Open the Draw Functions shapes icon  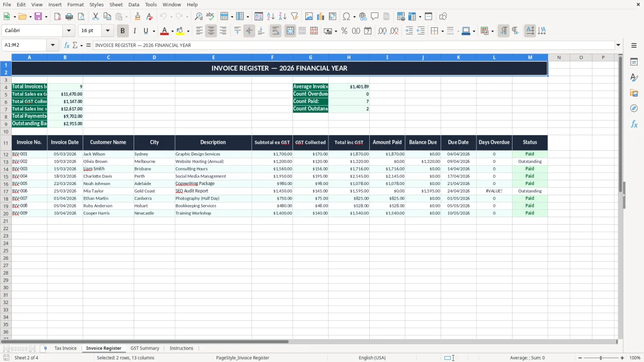[443, 17]
